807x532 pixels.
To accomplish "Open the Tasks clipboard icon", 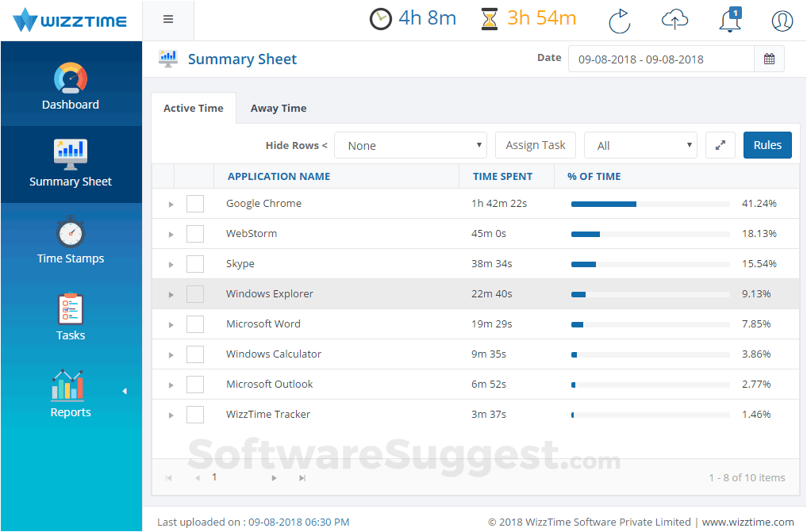I will (71, 309).
